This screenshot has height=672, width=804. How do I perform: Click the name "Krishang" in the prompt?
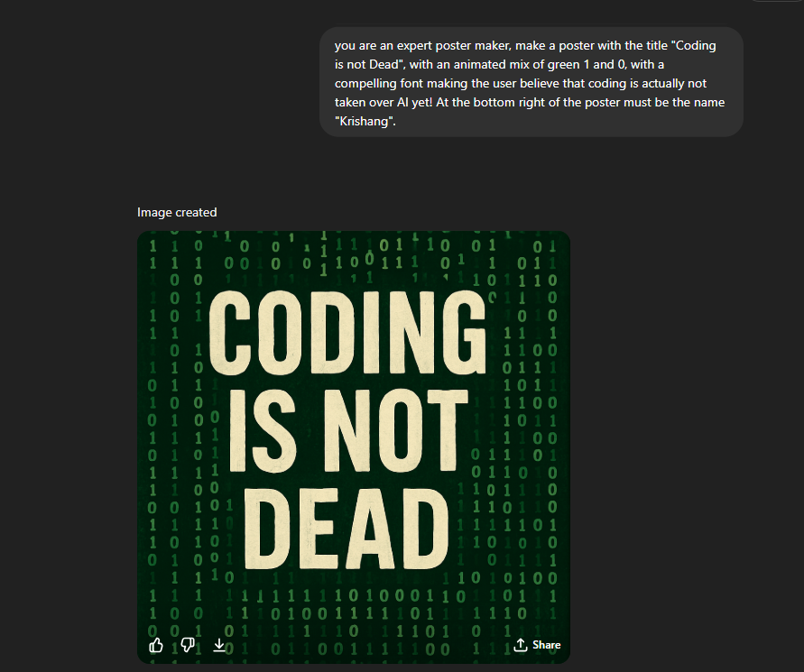(x=365, y=122)
